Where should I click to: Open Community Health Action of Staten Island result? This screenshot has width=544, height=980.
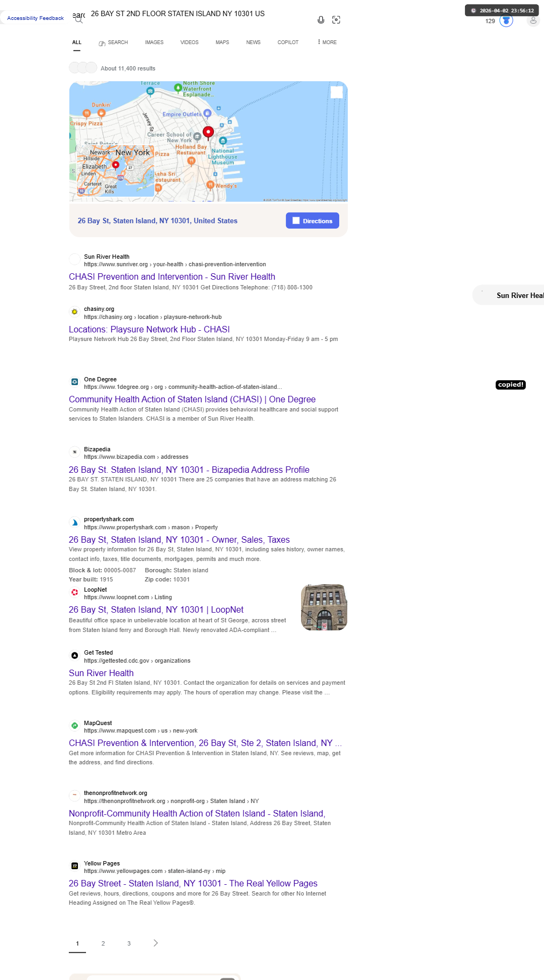coord(192,399)
